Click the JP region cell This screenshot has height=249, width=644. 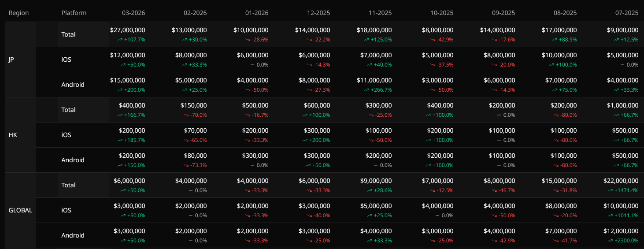point(21,59)
